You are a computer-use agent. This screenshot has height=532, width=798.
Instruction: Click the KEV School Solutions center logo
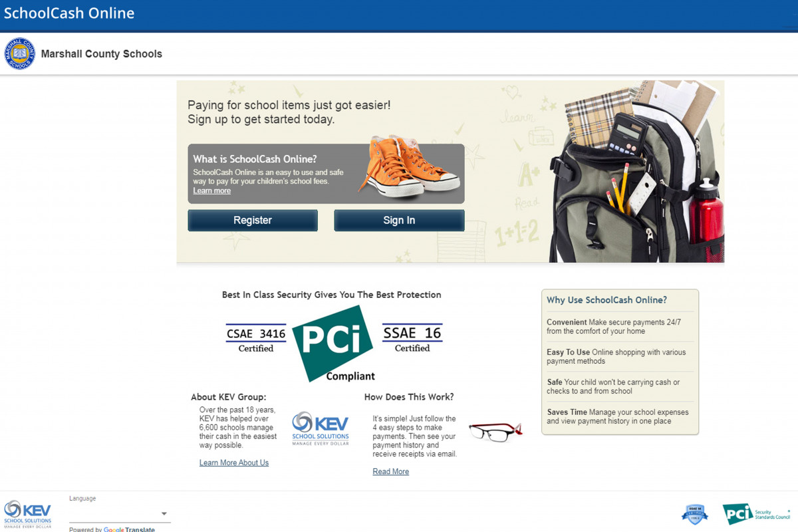(321, 429)
